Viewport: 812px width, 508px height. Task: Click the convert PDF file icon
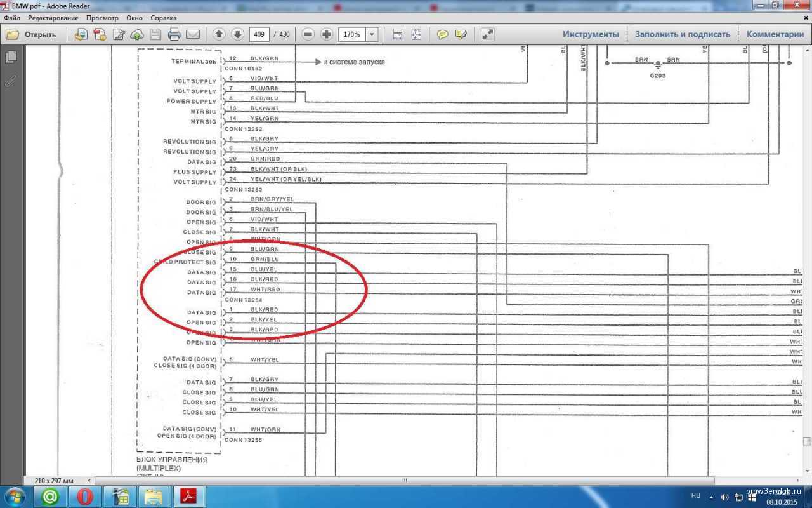click(x=100, y=34)
